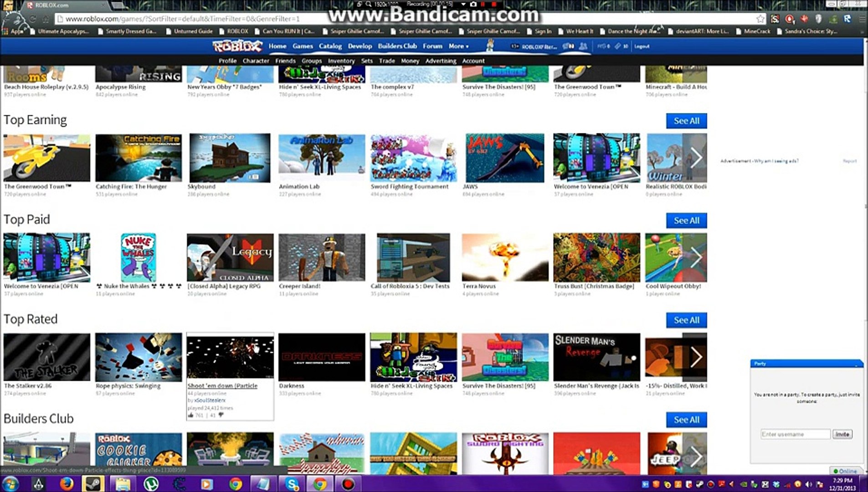
Task: Open the Profile submenu link
Action: point(227,61)
